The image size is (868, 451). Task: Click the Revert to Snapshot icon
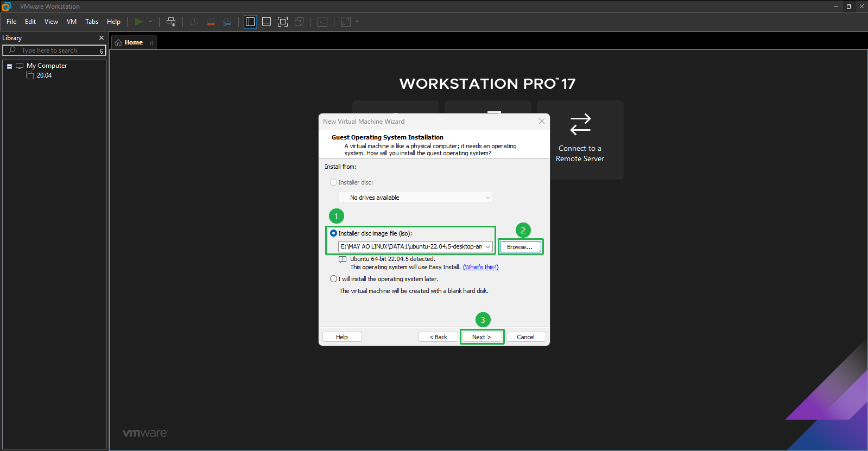tap(211, 22)
